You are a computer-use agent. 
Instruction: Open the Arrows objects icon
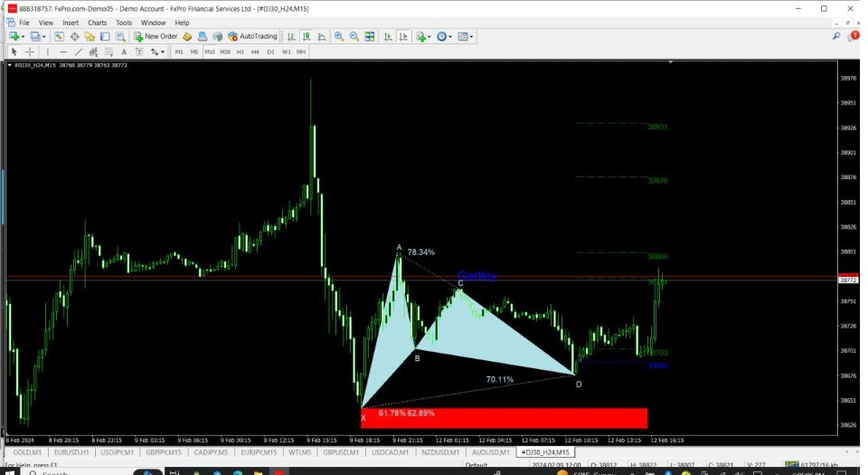click(x=155, y=52)
